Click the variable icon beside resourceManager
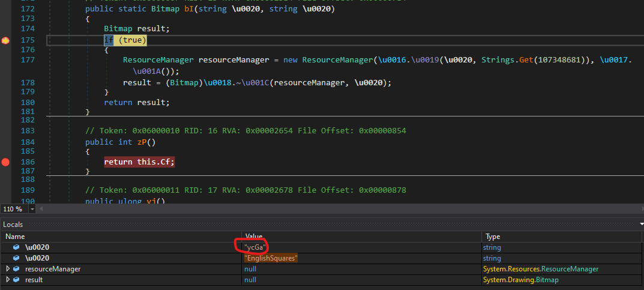 pos(16,269)
